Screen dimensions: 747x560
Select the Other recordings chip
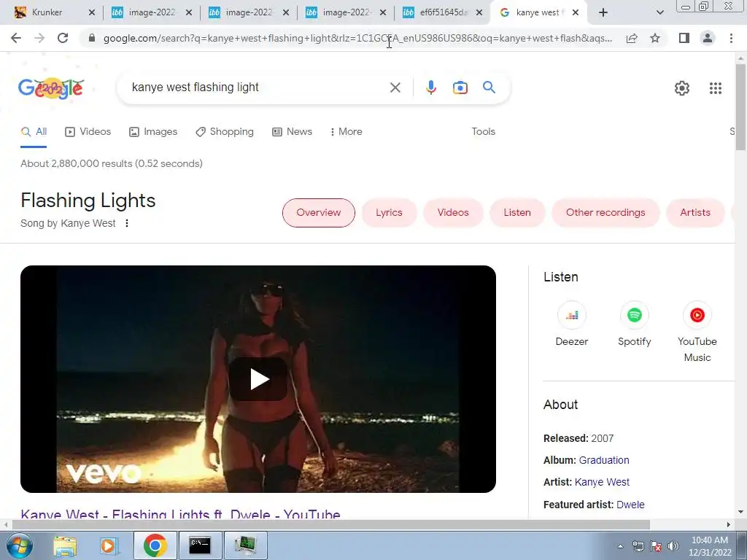coord(605,213)
